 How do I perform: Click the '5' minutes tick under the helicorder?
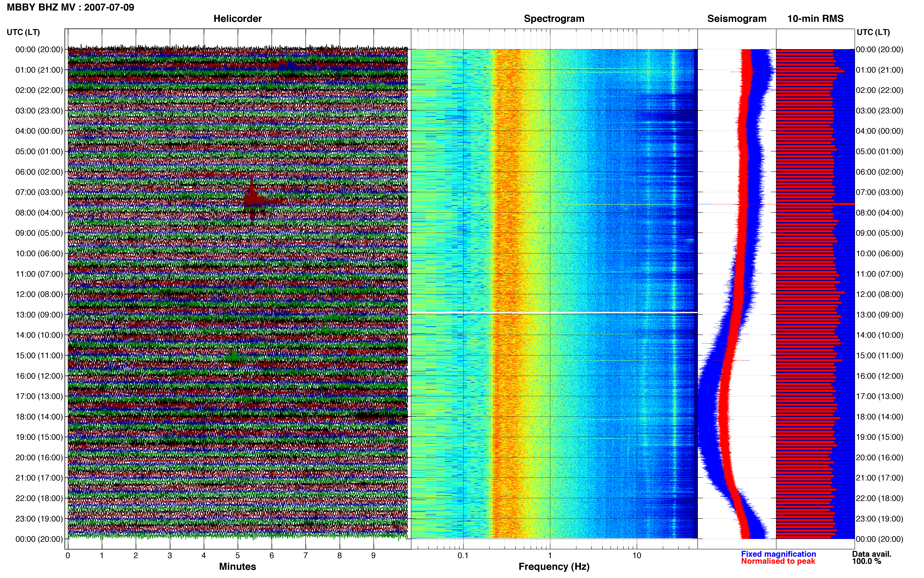pos(238,555)
